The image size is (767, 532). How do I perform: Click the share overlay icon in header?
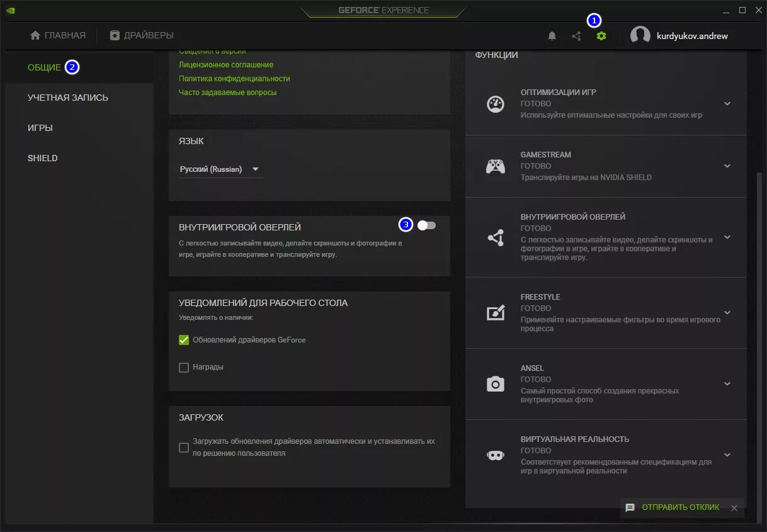coord(576,36)
